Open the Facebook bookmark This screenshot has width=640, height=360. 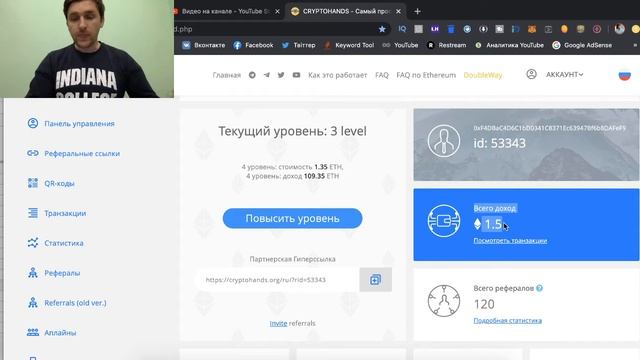(x=253, y=45)
